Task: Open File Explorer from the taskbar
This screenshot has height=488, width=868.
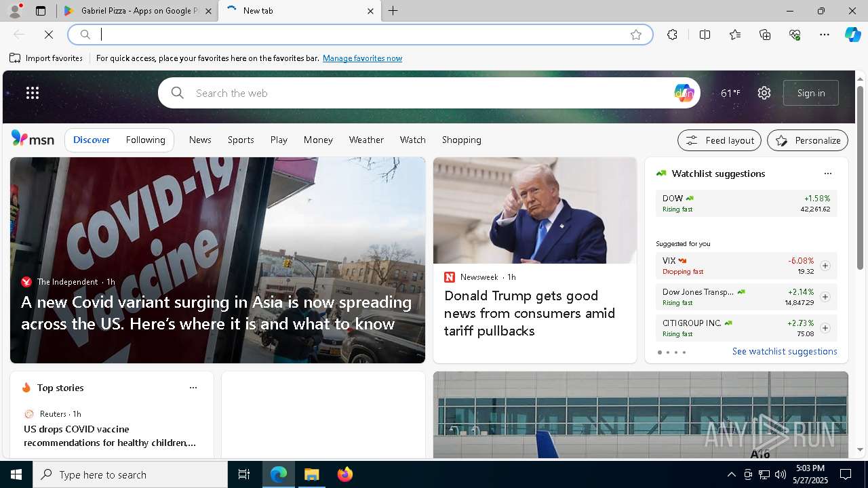Action: pos(312,474)
